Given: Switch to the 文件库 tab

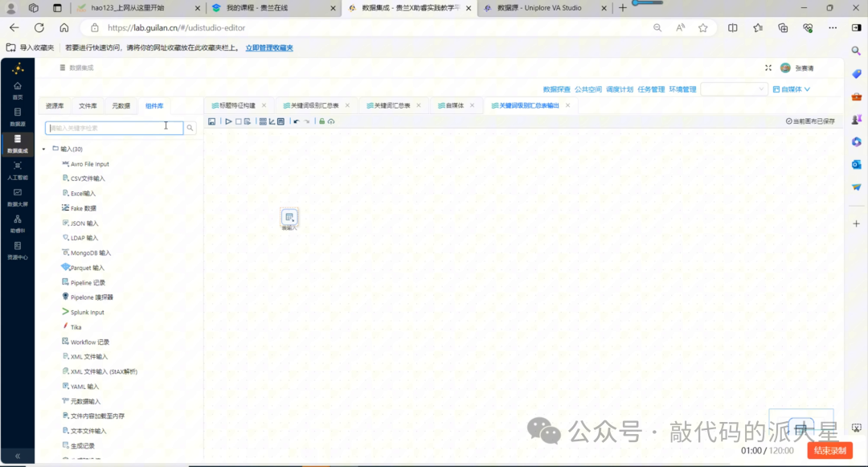Looking at the screenshot, I should click(x=88, y=105).
